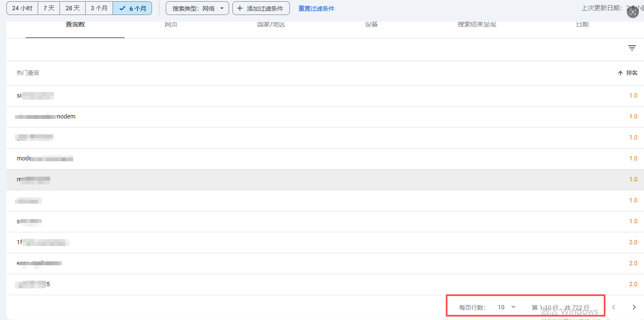This screenshot has height=320, width=644.
Task: Expand the 搜索类型：网络 dropdown
Action: (197, 9)
